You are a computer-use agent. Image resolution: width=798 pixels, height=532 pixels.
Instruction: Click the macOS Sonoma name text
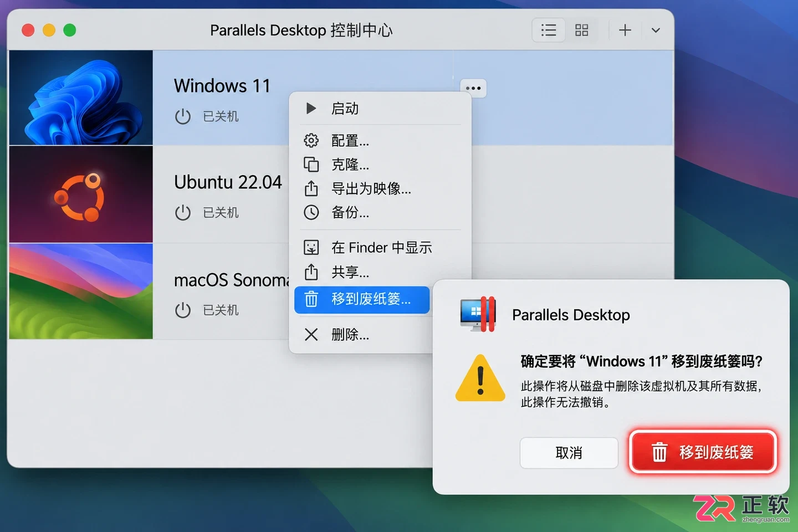pos(232,280)
